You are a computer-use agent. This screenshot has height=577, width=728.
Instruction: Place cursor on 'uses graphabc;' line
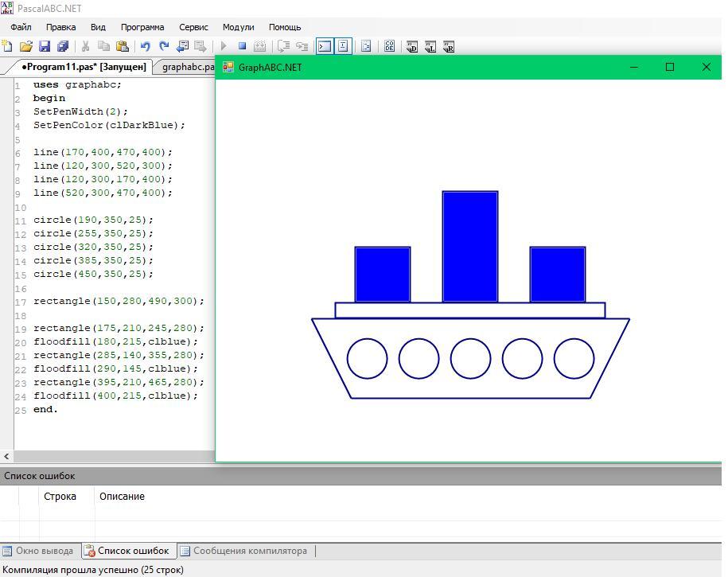point(77,84)
